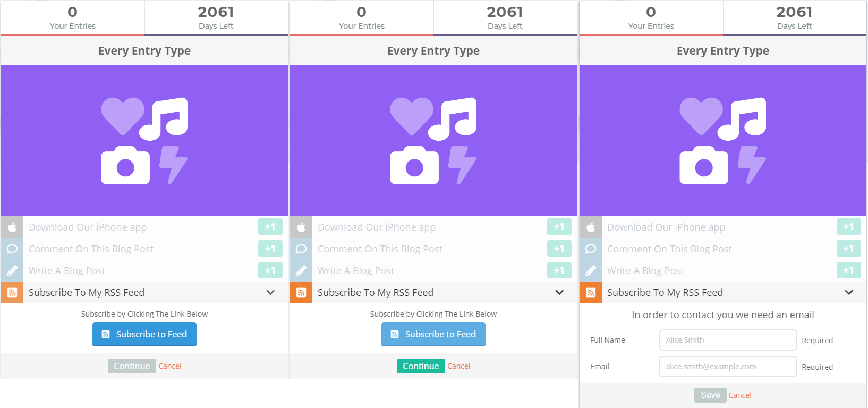Click the +1 badge for Comment On This Blog Post in the green Continue widget

pos(559,249)
